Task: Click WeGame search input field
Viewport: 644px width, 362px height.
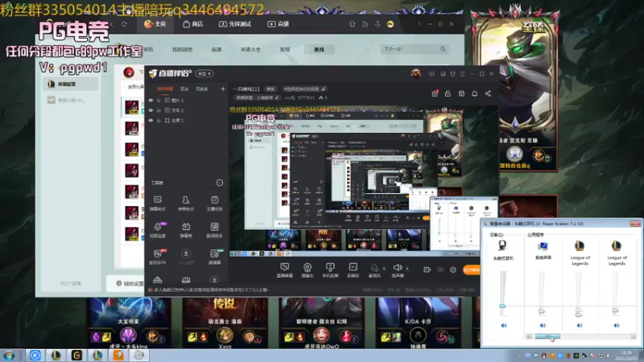Action: 414,49
